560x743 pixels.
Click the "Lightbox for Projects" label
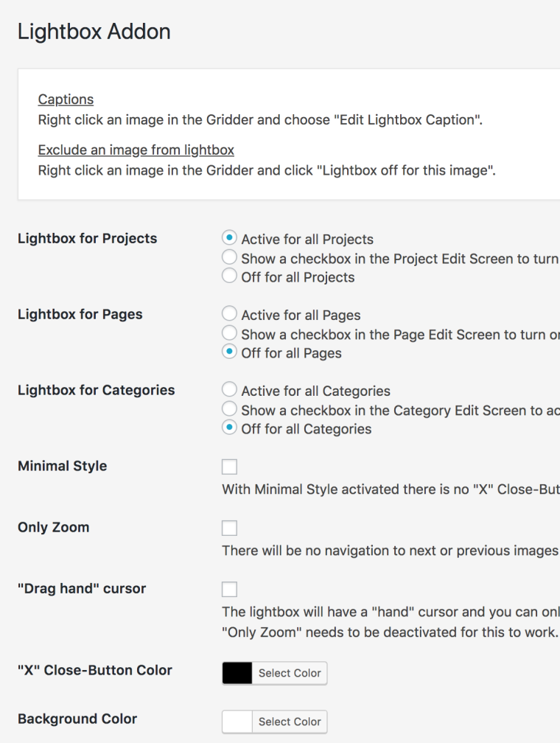tap(87, 239)
